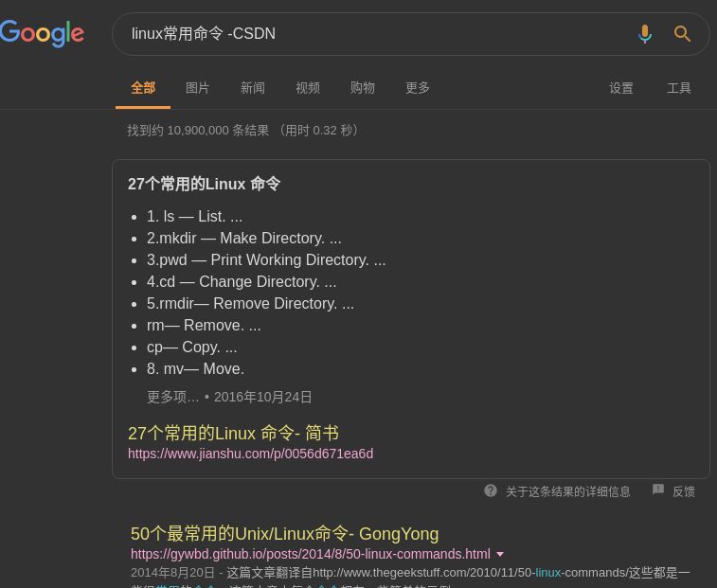Click the result count text 找到约 10,900,000 条结果

pos(198,131)
